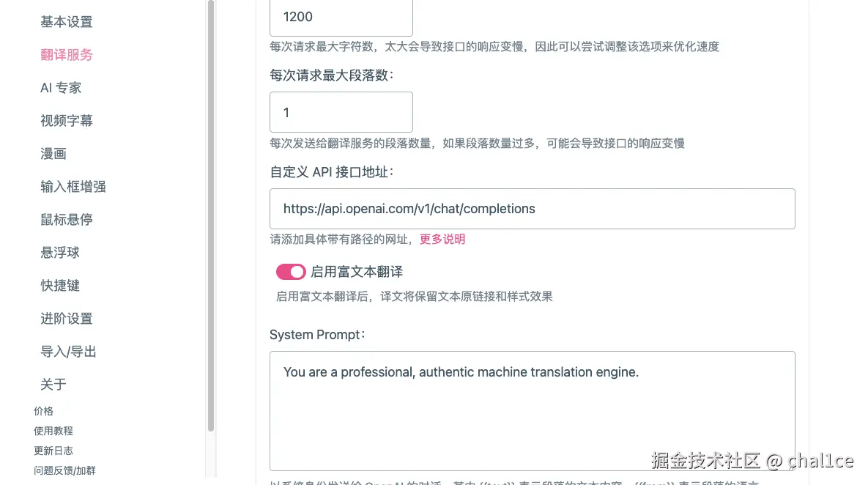Open the 关于 page

click(x=53, y=384)
